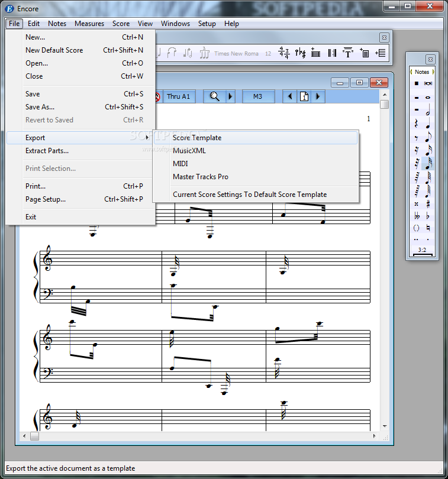The image size is (448, 479).
Task: Select Save As... in File menu
Action: pyautogui.click(x=80, y=107)
